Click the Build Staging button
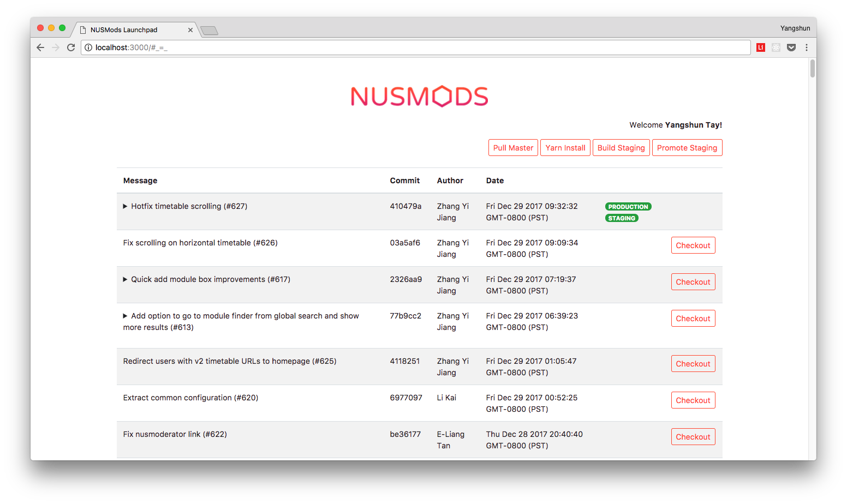Screen dimensions: 847x504 [621, 148]
